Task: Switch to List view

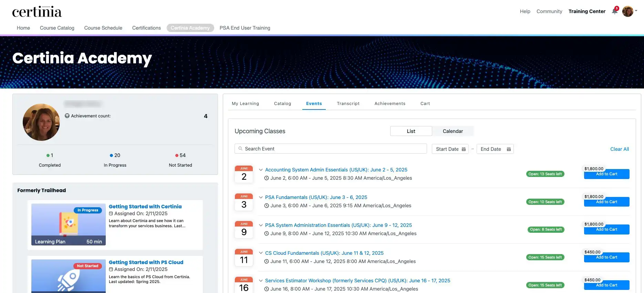Action: tap(411, 131)
